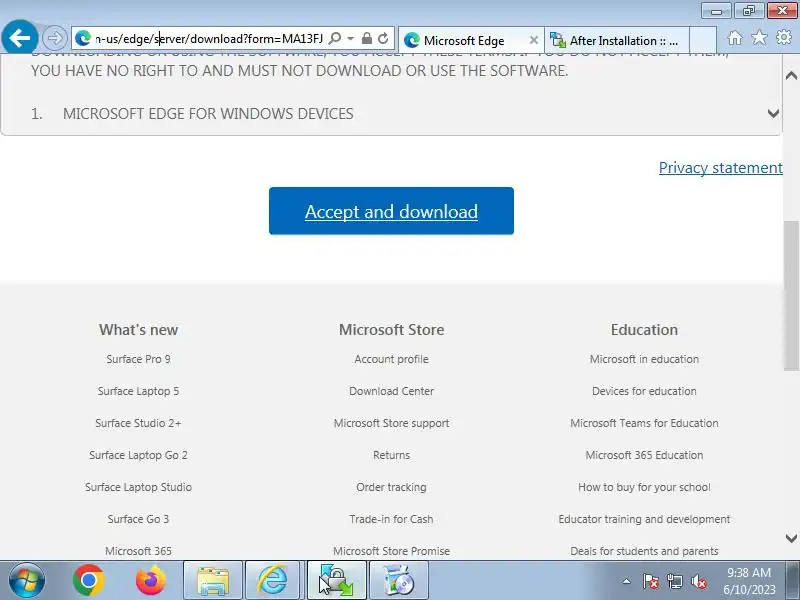Open the Tools gear icon

click(784, 37)
